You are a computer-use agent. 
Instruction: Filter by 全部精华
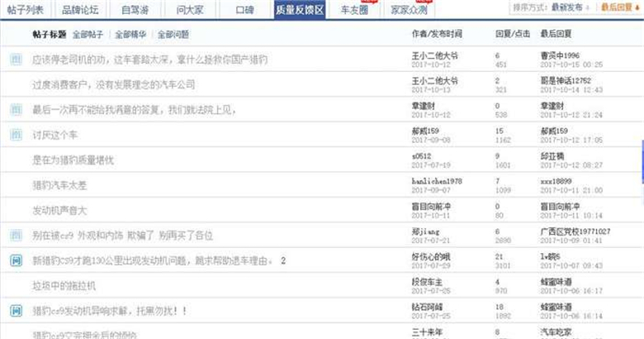pyautogui.click(x=130, y=35)
